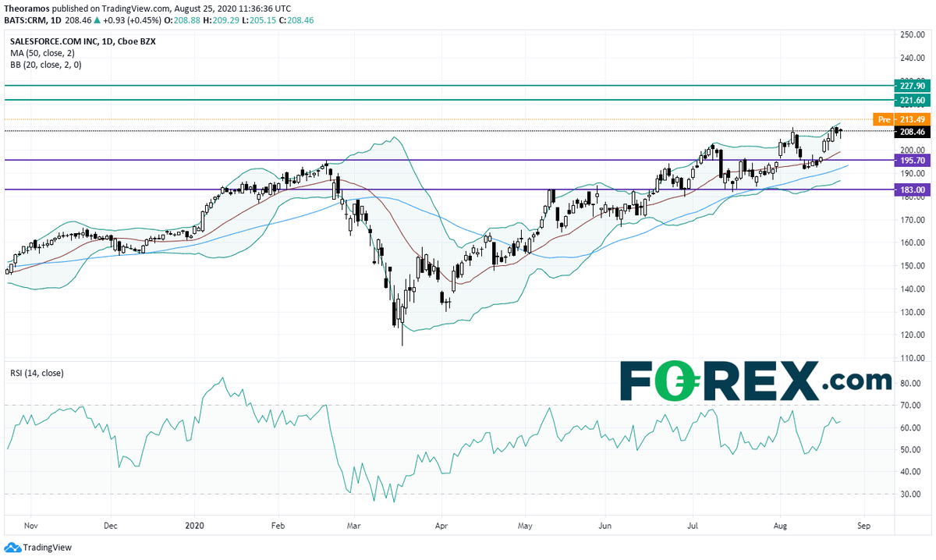The image size is (936, 560).
Task: Select the purple 183.00 support label
Action: click(911, 190)
